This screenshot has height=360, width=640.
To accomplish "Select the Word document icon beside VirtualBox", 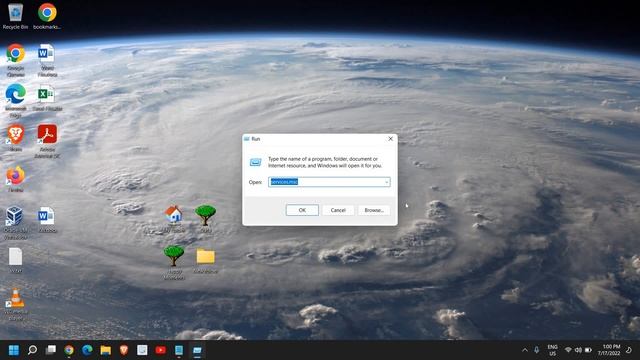I will coord(47,220).
